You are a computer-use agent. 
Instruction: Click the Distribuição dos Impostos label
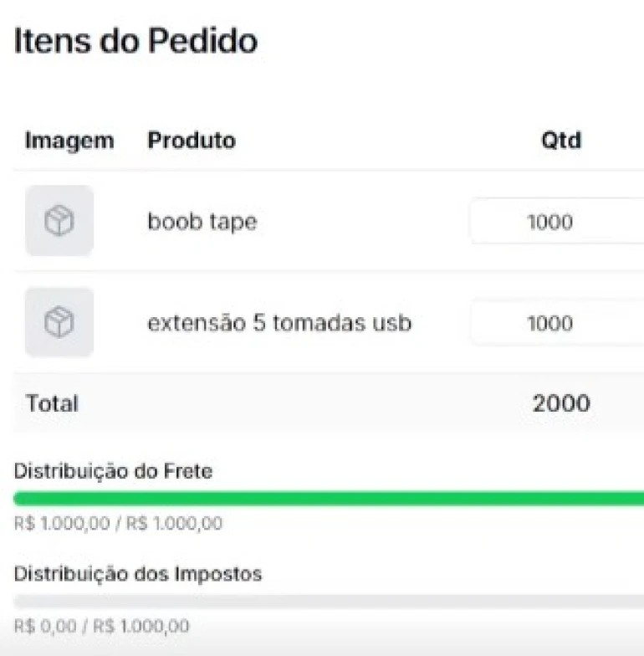[138, 574]
